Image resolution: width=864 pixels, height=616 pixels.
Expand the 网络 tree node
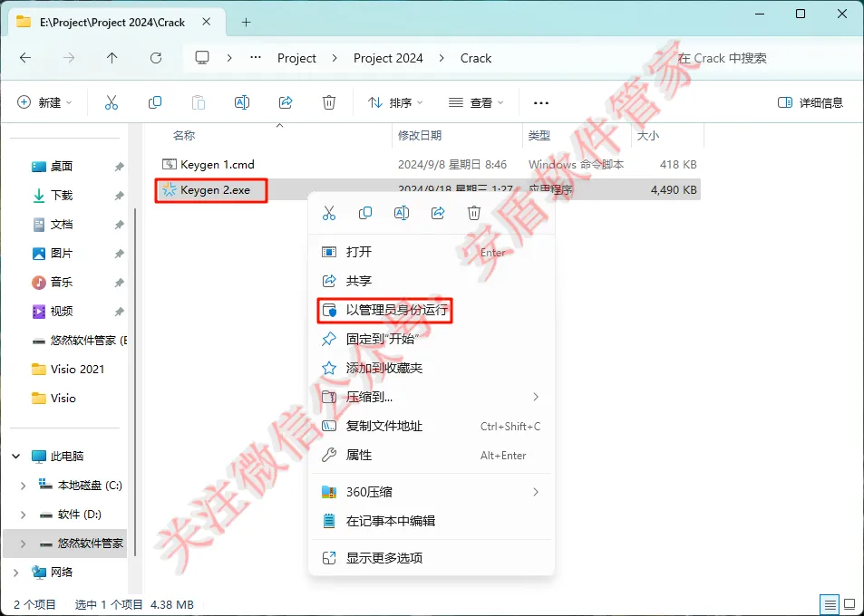pyautogui.click(x=16, y=573)
